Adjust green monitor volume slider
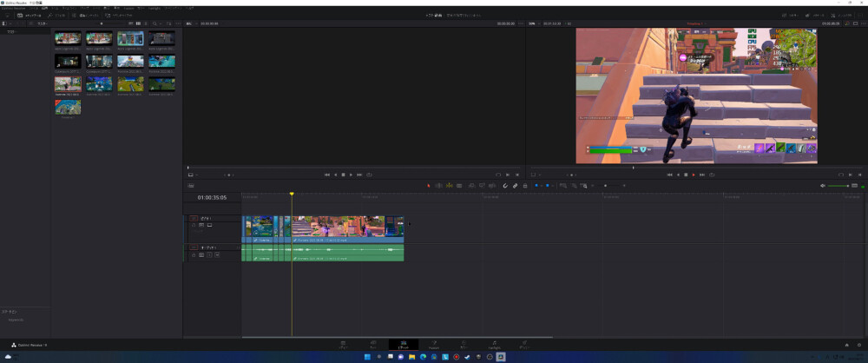 (839, 186)
